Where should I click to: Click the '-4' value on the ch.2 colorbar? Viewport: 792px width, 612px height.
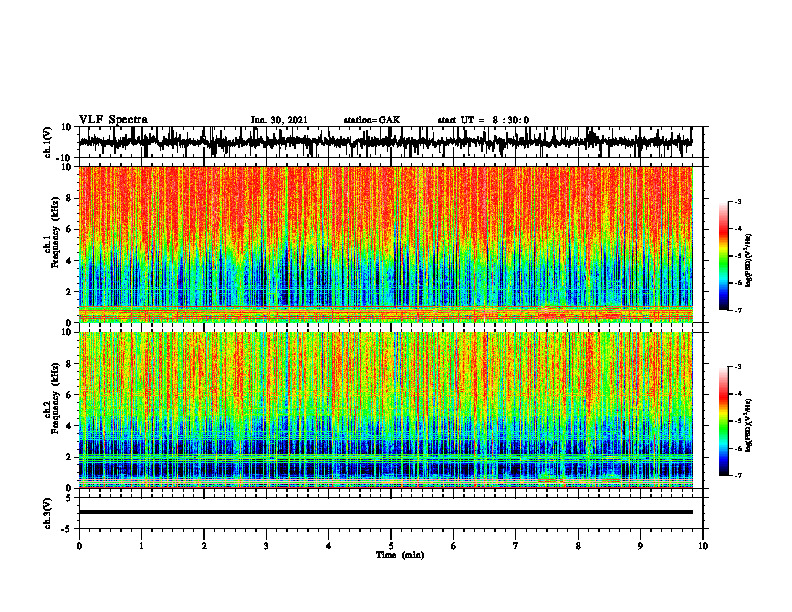point(737,394)
